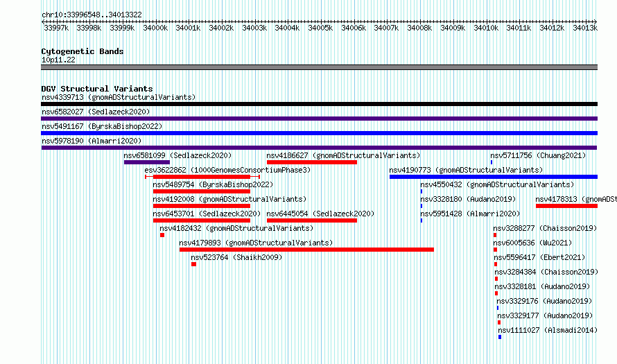The image size is (617, 364).
Task: Click the 34002k ruler mark
Action: click(221, 28)
